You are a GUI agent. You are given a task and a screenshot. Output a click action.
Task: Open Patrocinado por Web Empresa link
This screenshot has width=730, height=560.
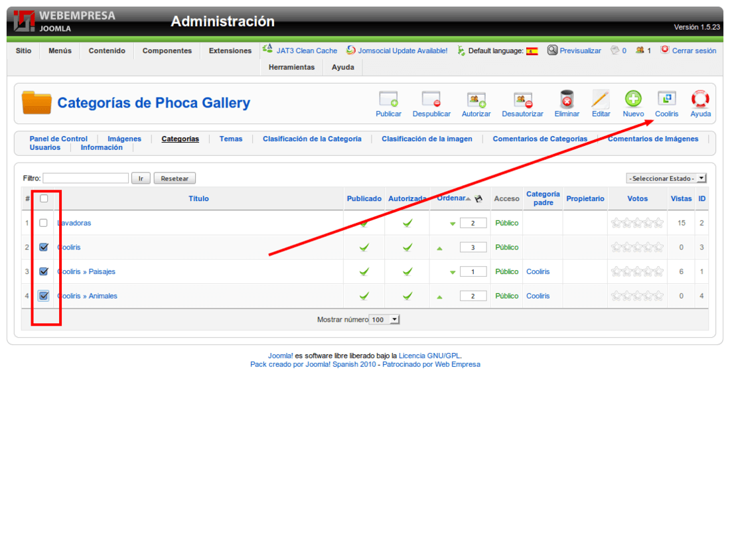[x=431, y=364]
